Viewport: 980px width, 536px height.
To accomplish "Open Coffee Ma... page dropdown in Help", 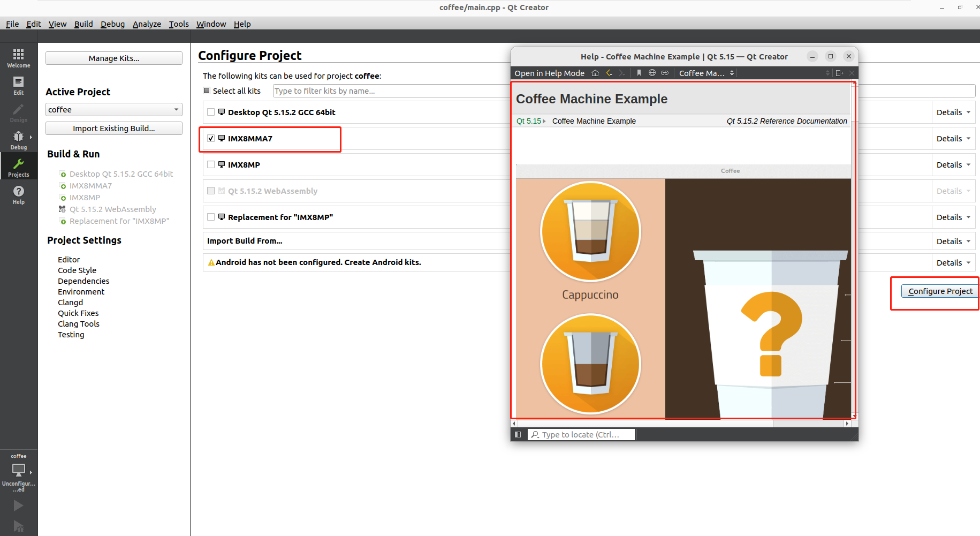I will tap(706, 73).
